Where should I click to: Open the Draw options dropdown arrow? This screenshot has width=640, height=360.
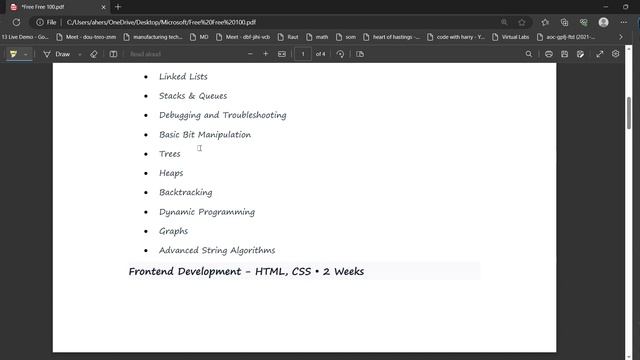(x=80, y=54)
